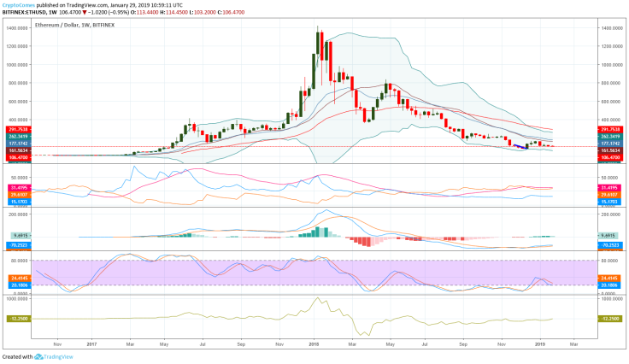
Task: Click the 600.0000 label on left price scale
Action: pyautogui.click(x=17, y=102)
